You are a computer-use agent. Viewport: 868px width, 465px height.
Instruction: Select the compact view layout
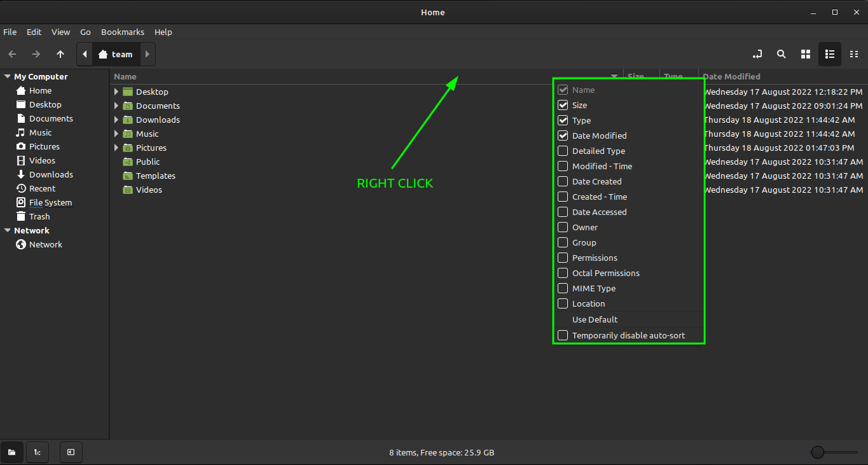(854, 54)
